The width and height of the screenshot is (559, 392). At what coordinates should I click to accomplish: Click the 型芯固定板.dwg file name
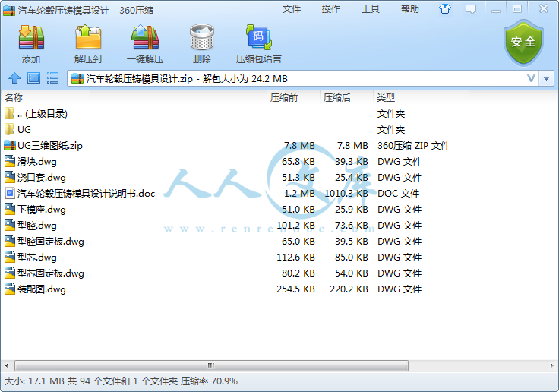point(51,273)
